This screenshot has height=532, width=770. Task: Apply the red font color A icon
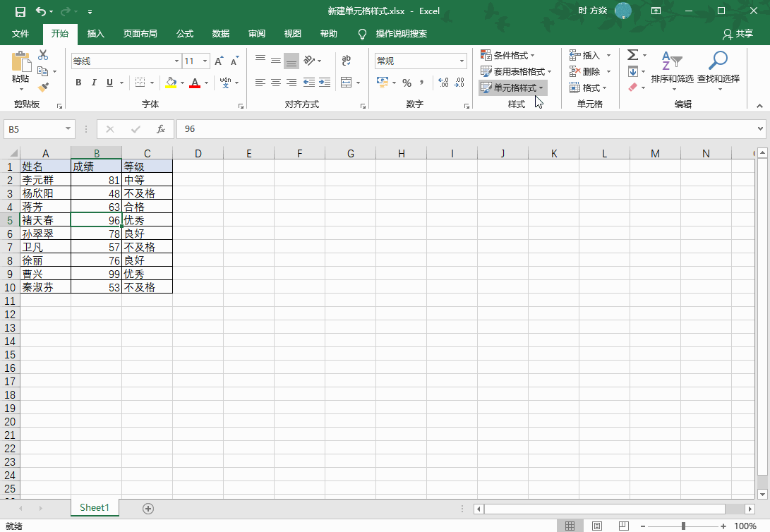(195, 83)
